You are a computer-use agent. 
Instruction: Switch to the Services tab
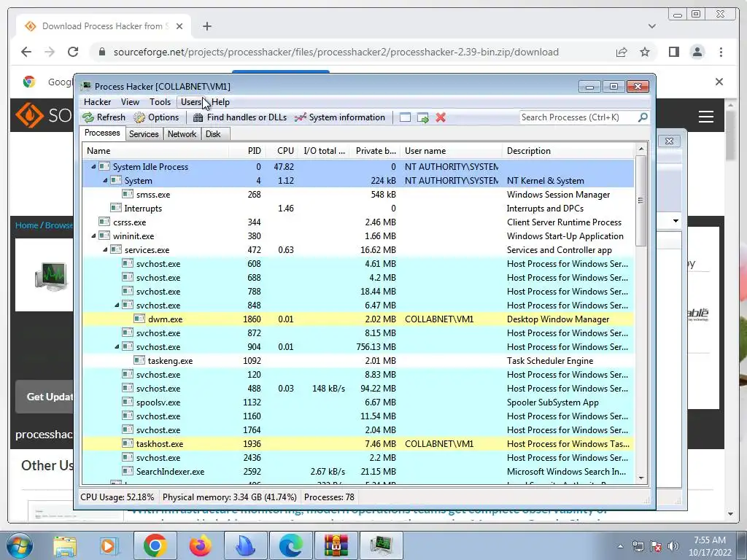pos(144,134)
